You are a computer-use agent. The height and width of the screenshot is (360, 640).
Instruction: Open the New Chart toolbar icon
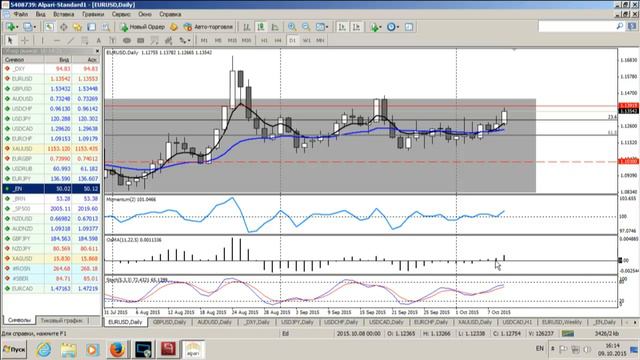tap(11, 27)
